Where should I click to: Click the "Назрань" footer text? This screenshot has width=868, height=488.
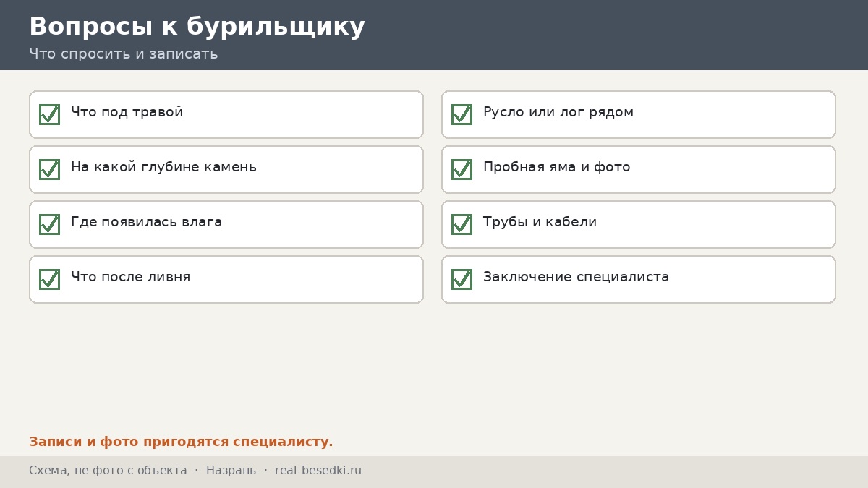click(x=231, y=471)
